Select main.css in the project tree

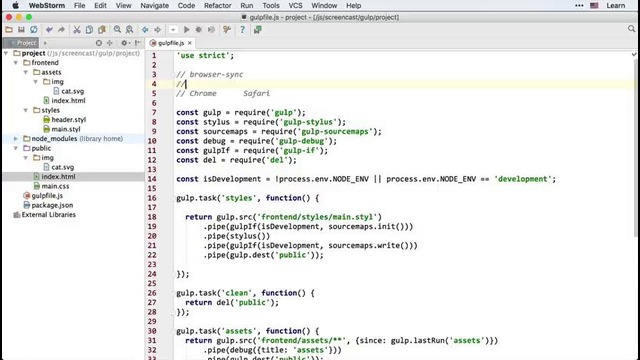(51, 186)
